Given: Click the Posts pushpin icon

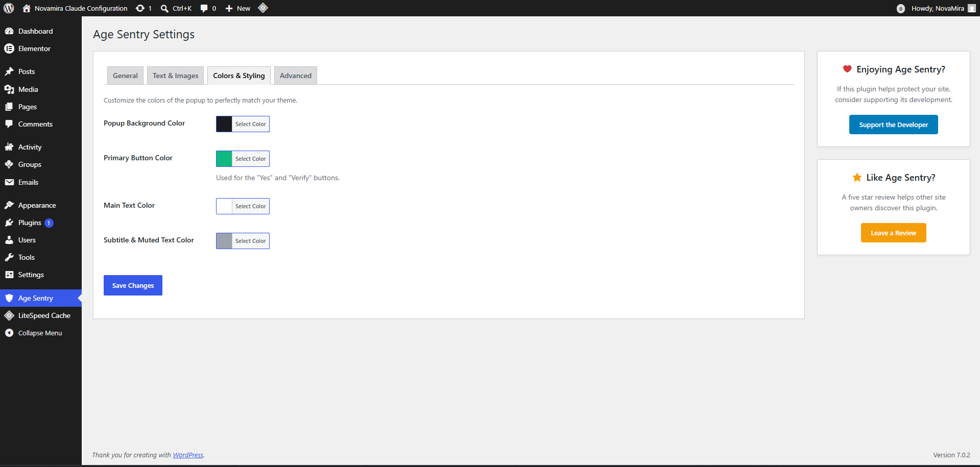Looking at the screenshot, I should coord(9,71).
